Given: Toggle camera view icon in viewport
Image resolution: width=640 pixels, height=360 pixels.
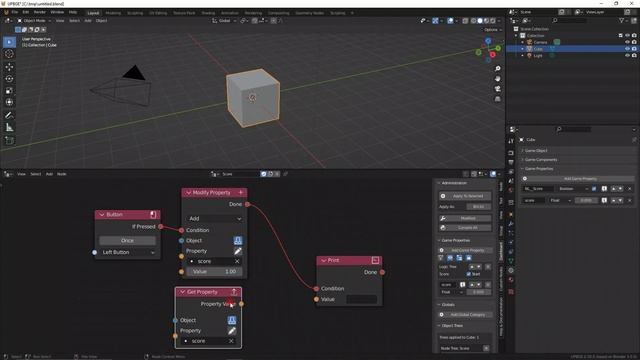Looking at the screenshot, I should (x=497, y=89).
